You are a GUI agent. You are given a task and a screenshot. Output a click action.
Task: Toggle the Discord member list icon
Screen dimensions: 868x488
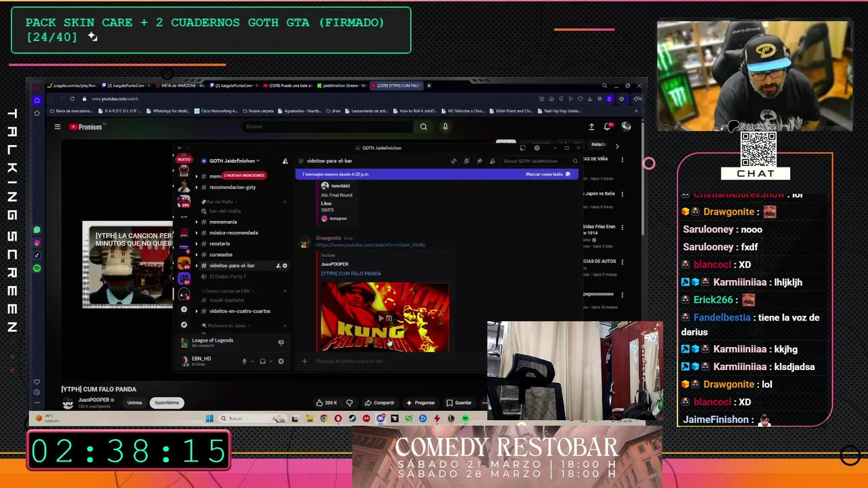point(492,161)
